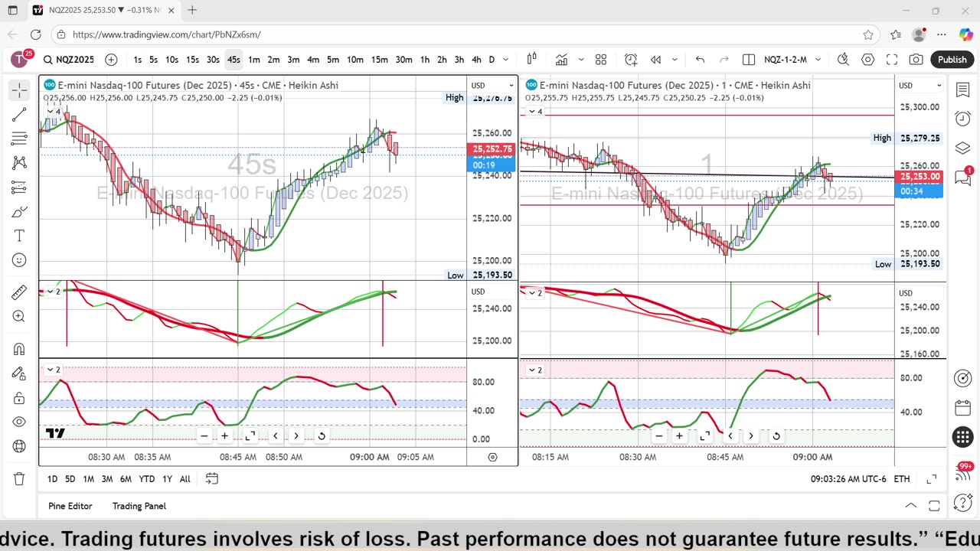Open the Fibonacci retracement tools
Image resolution: width=980 pixels, height=551 pixels.
(x=19, y=139)
